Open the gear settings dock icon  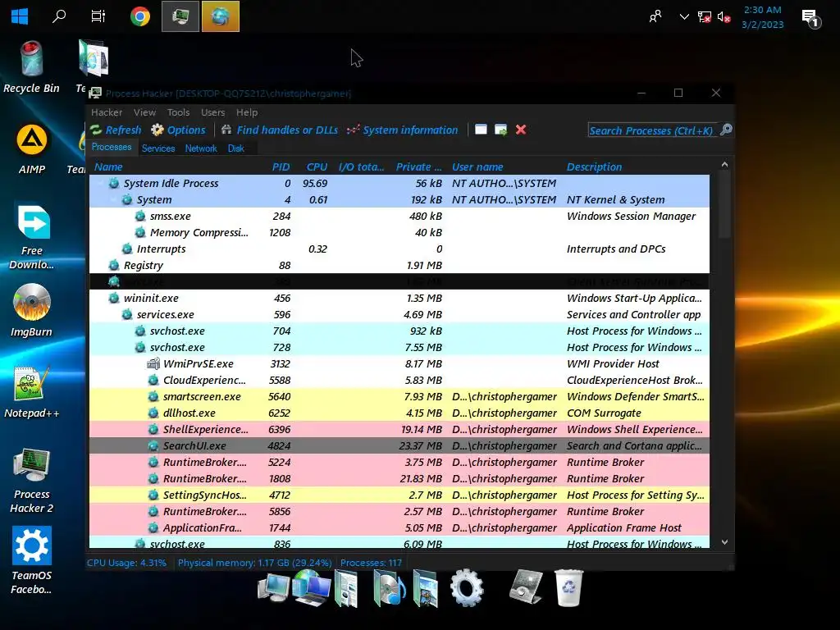point(467,587)
